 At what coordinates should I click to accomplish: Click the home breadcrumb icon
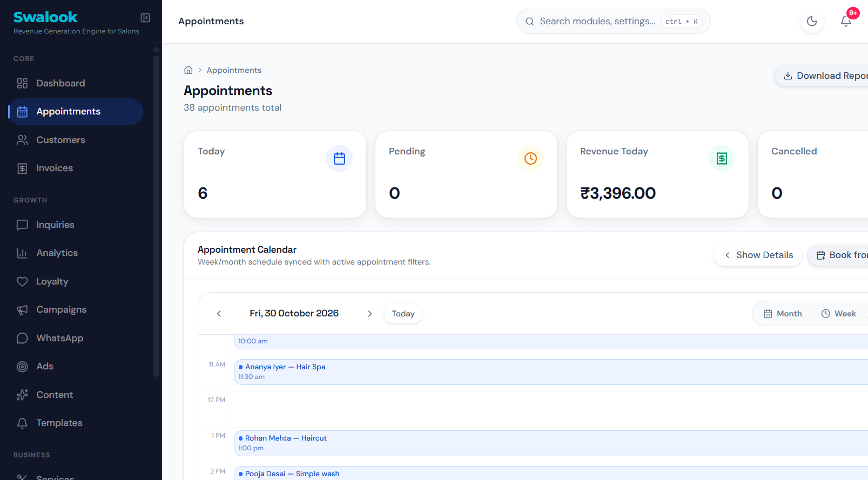tap(189, 70)
